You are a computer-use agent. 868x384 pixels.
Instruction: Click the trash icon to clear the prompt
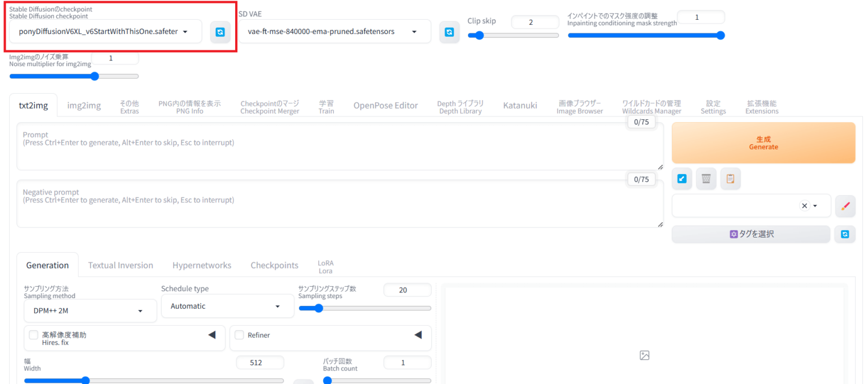point(706,178)
